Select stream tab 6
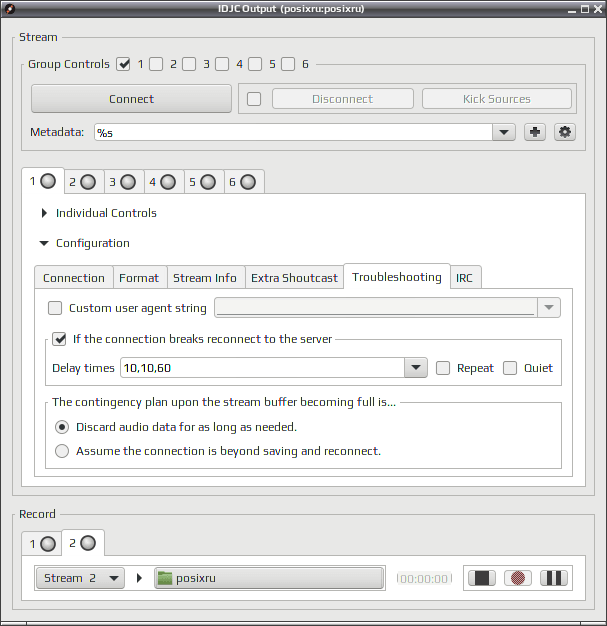 pos(242,182)
